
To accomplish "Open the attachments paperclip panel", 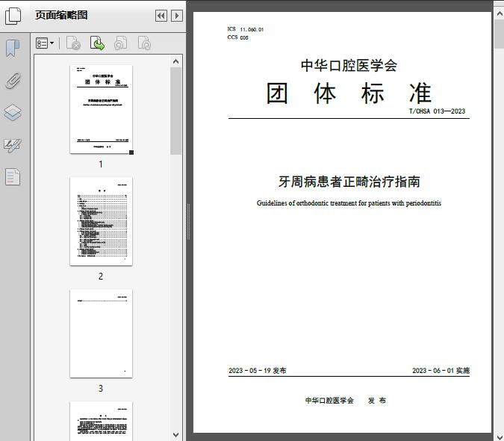I will pyautogui.click(x=13, y=81).
